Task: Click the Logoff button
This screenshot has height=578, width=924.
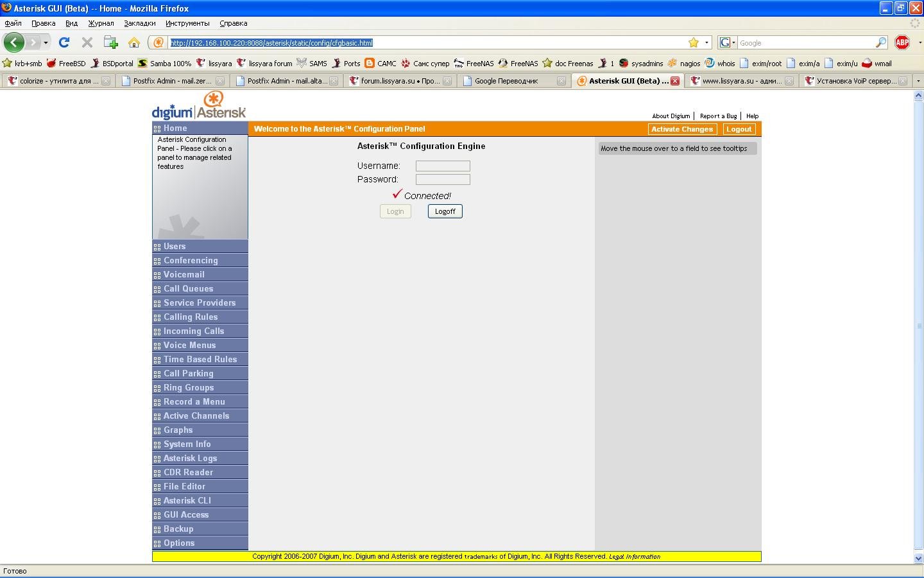Action: click(x=445, y=211)
